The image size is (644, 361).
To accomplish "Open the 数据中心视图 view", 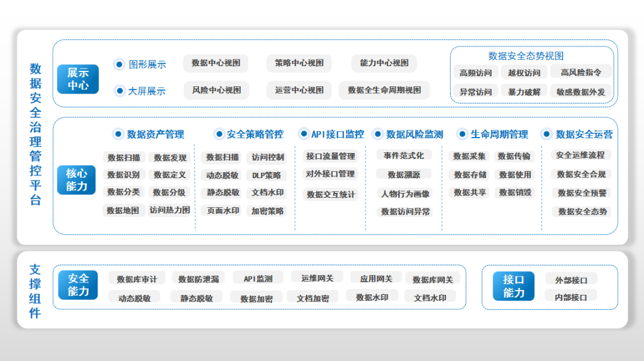I will (x=216, y=63).
